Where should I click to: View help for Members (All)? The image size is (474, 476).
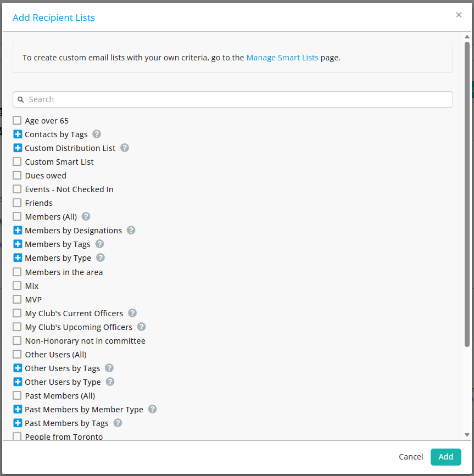pos(86,216)
